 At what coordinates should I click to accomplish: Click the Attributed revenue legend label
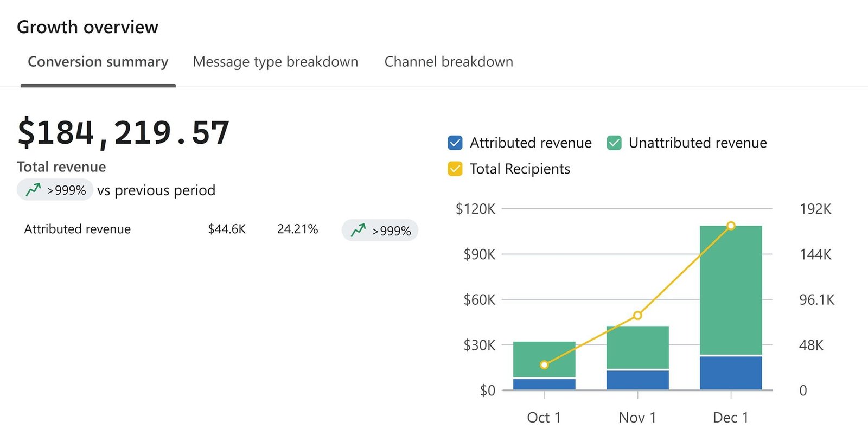coord(530,143)
